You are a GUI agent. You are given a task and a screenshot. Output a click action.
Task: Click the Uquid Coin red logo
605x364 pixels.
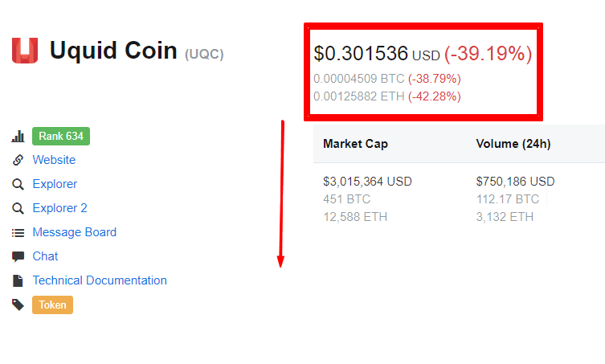25,50
